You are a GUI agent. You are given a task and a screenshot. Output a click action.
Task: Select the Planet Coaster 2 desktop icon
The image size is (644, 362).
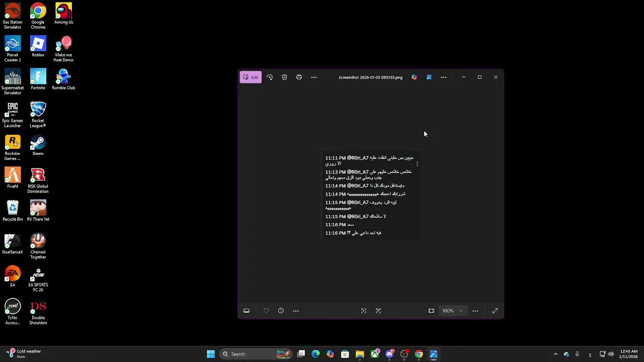pyautogui.click(x=13, y=49)
